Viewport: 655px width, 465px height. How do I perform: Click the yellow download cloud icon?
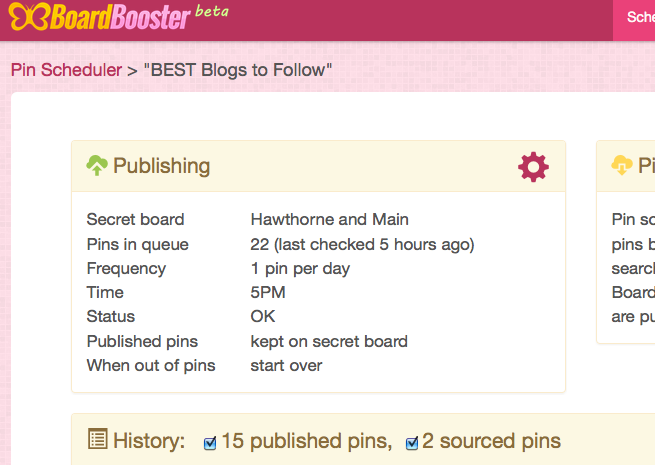tap(622, 165)
